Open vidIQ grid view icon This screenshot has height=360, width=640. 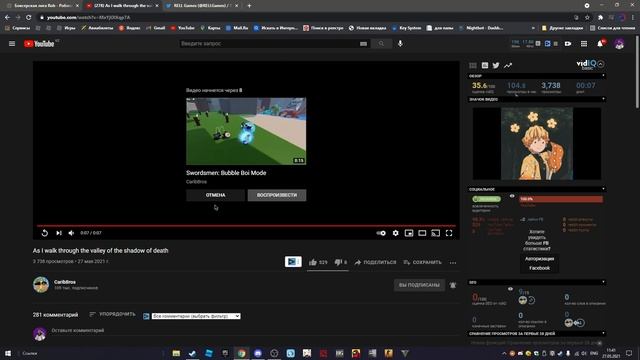pyautogui.click(x=473, y=65)
